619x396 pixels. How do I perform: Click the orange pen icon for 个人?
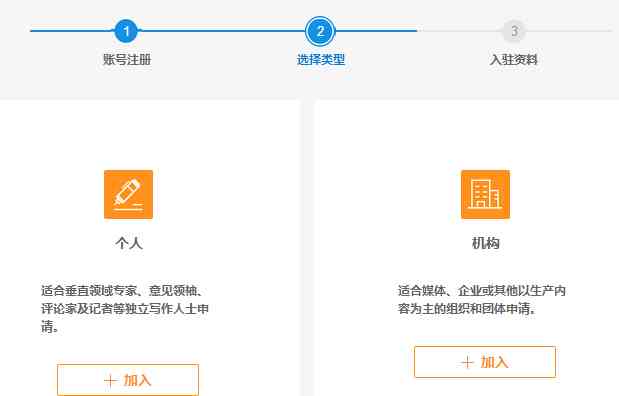[128, 194]
